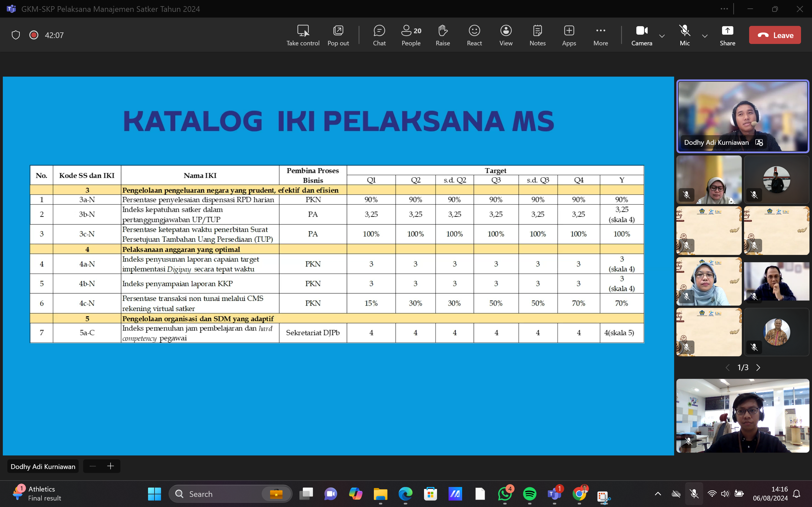
Task: Open the React emoji menu
Action: [474, 35]
